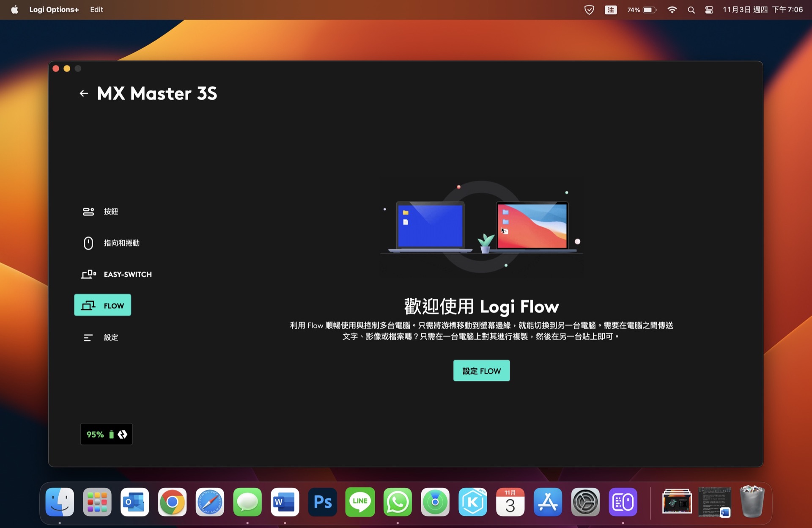This screenshot has height=528, width=812.
Task: Click the 歡迎使用 Logi Flow heading
Action: point(481,306)
